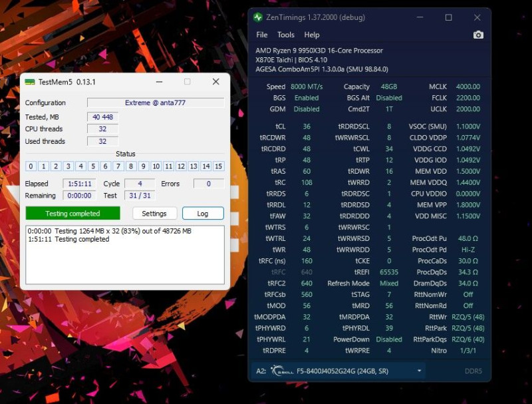Open the File menu in ZenTimings
The image size is (532, 404).
(261, 35)
